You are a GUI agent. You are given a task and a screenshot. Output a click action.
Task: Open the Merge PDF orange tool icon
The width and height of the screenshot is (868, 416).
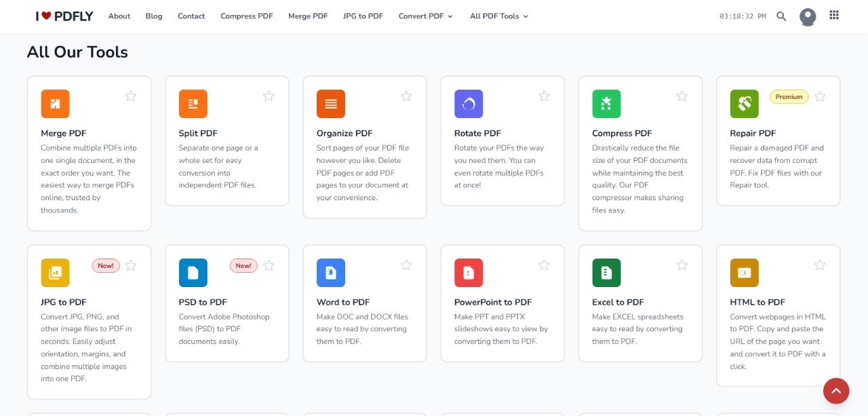[x=55, y=104]
